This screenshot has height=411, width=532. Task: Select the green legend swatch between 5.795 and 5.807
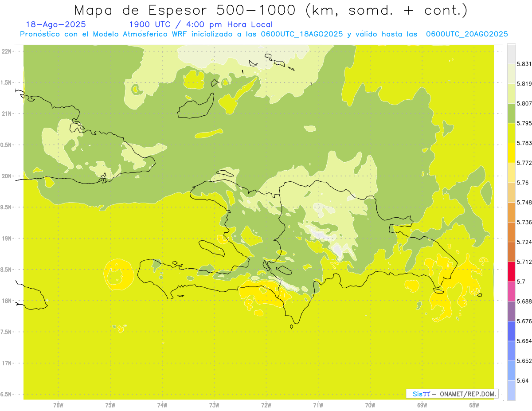coord(511,113)
